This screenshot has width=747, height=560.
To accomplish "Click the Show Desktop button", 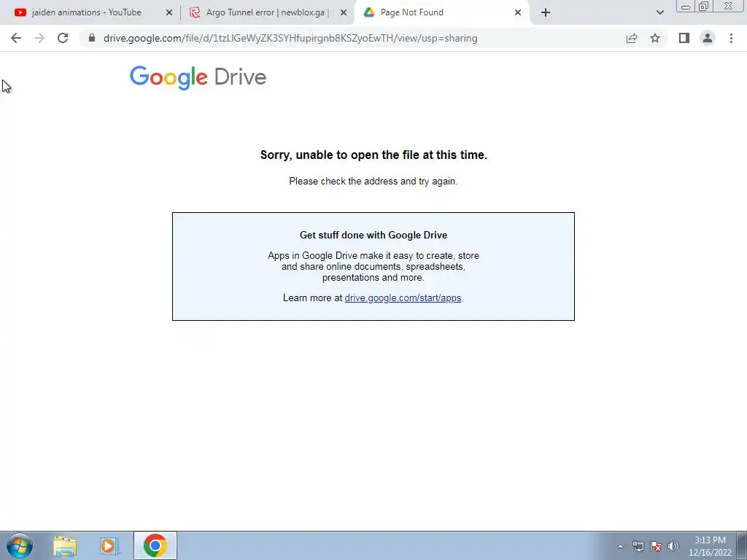I will (x=742, y=545).
